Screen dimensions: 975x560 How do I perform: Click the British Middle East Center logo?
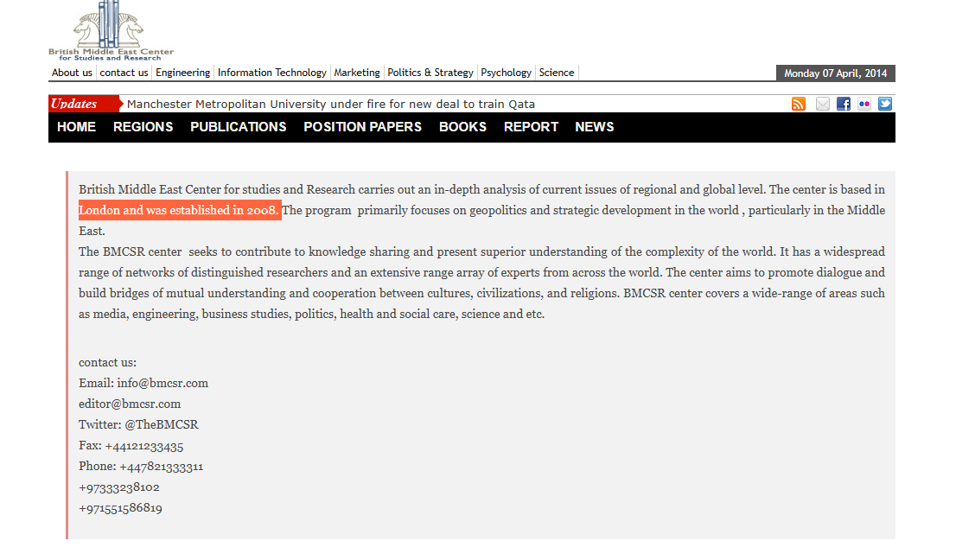click(x=112, y=30)
